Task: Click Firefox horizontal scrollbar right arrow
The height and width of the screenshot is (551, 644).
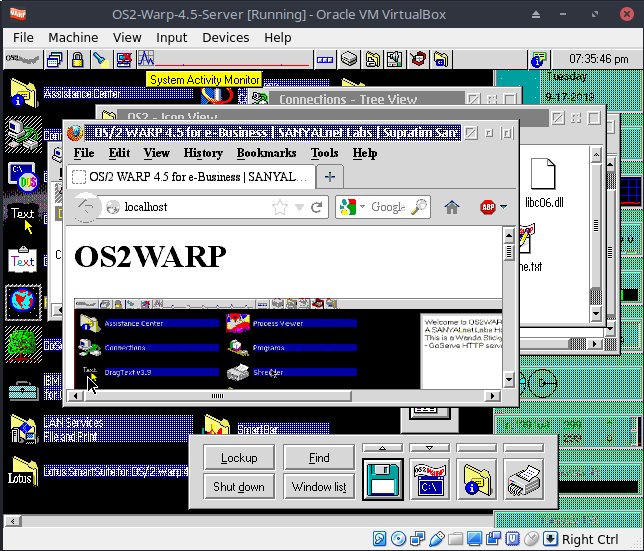Action: tap(493, 396)
